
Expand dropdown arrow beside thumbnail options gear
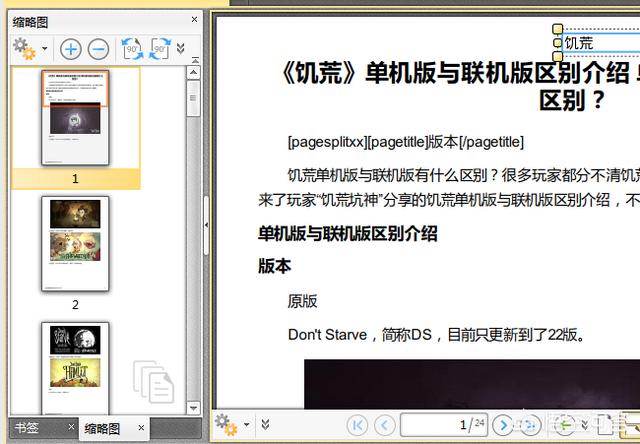(x=44, y=49)
